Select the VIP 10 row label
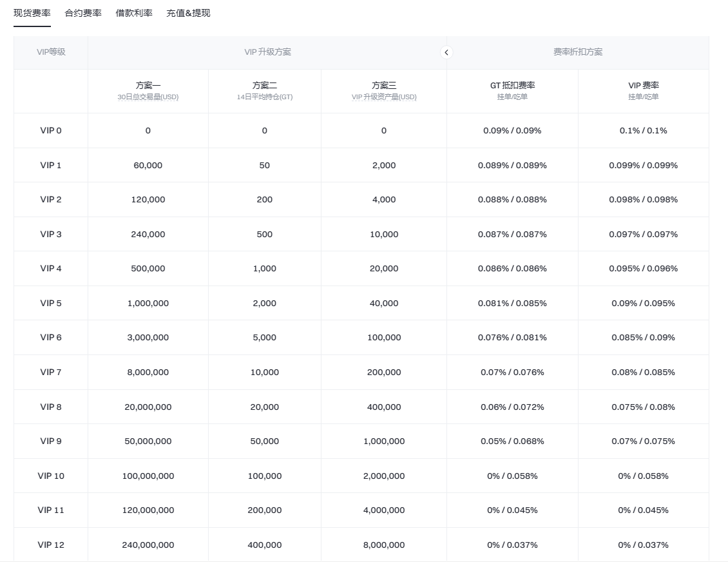 coord(51,476)
